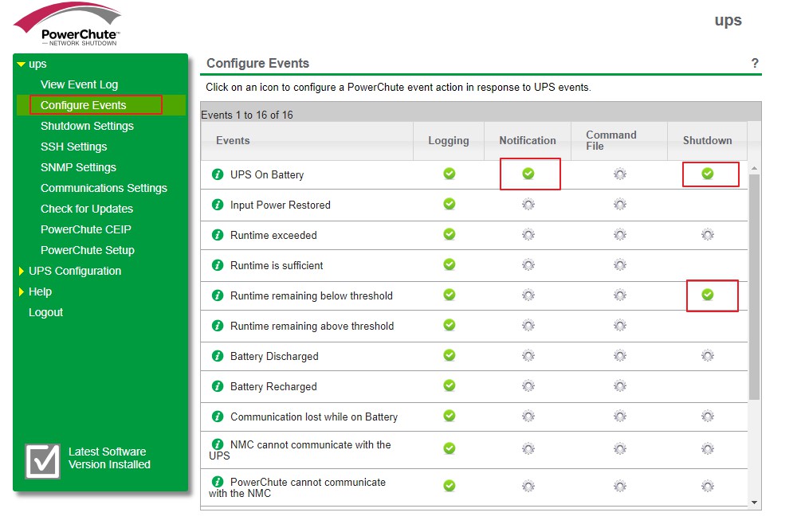
Task: Toggle Logging checkmark for Runtime is sufficient
Action: pos(450,264)
